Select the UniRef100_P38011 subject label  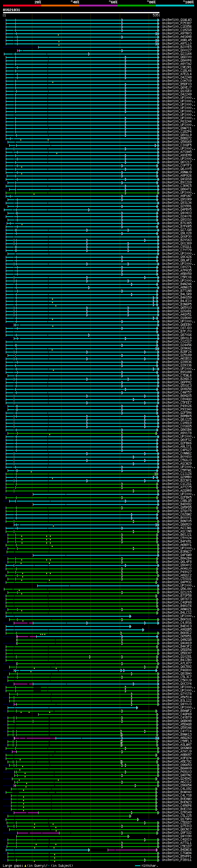177,860
